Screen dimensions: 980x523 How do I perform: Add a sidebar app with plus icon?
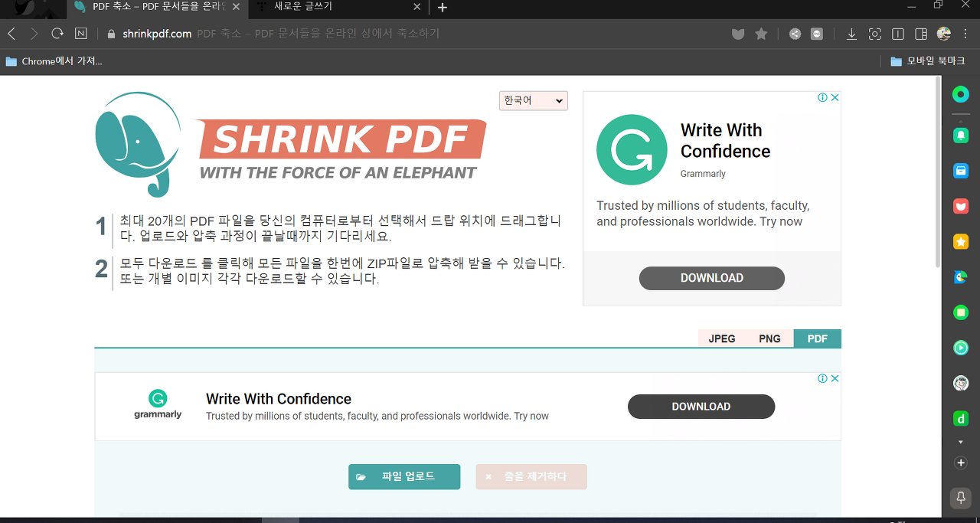[960, 463]
